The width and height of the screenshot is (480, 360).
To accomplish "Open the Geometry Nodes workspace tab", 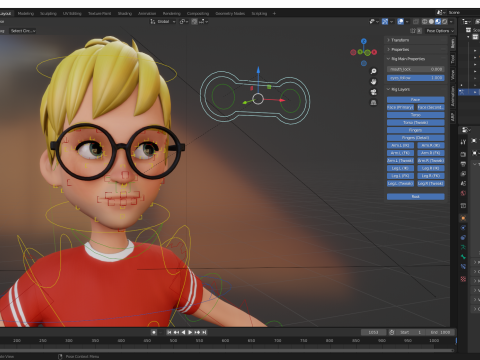I will pyautogui.click(x=230, y=13).
